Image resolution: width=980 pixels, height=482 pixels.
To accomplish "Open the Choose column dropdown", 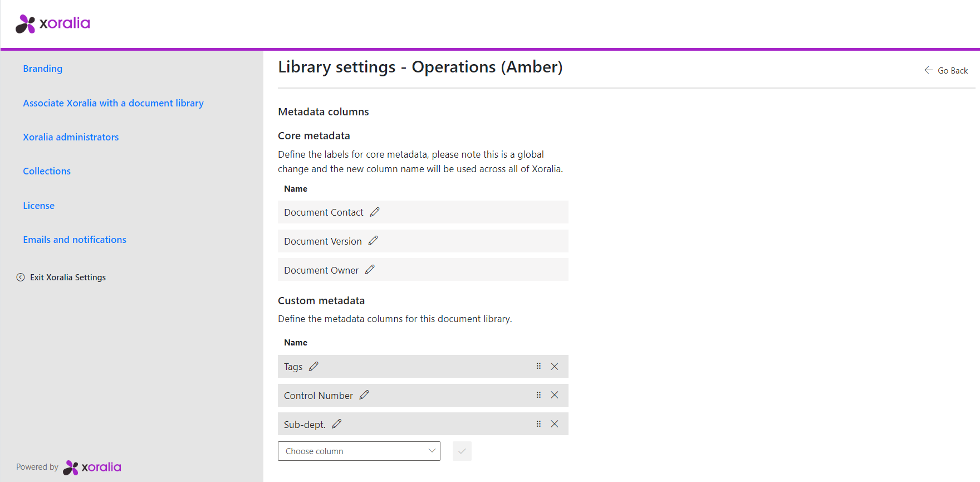I will pyautogui.click(x=359, y=451).
